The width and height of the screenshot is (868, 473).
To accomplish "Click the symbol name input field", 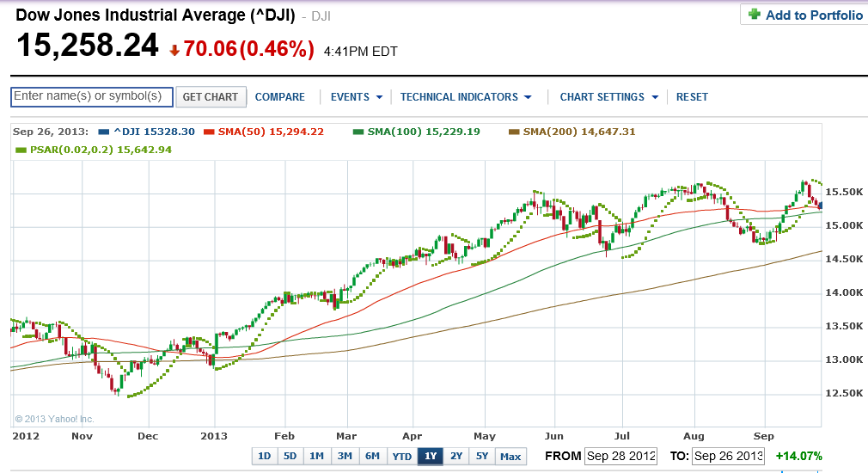I will coord(92,97).
